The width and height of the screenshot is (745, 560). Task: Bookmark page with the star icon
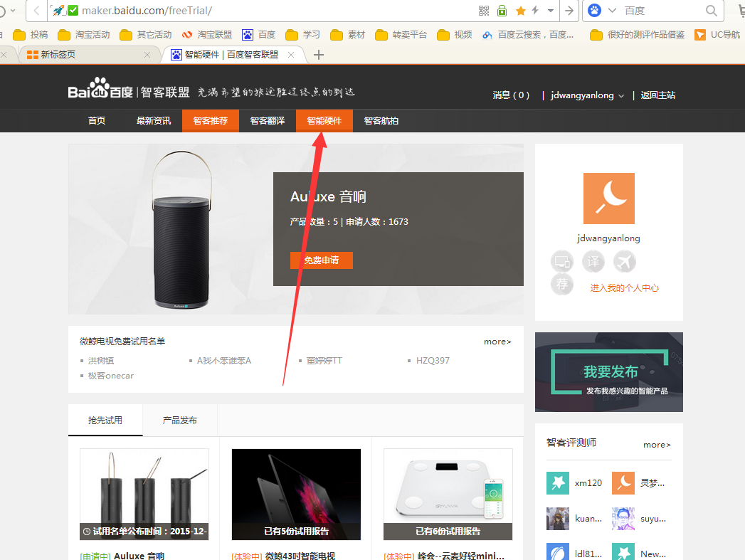point(521,11)
